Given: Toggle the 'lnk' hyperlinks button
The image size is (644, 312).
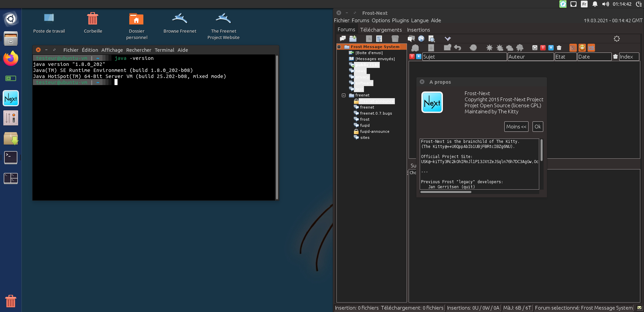Looking at the screenshot, I should coord(591,48).
